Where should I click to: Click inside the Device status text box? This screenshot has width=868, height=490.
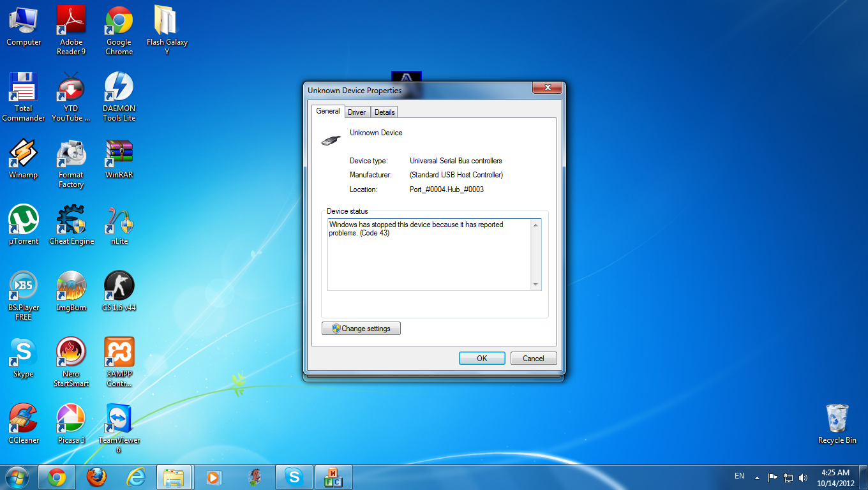pos(435,255)
